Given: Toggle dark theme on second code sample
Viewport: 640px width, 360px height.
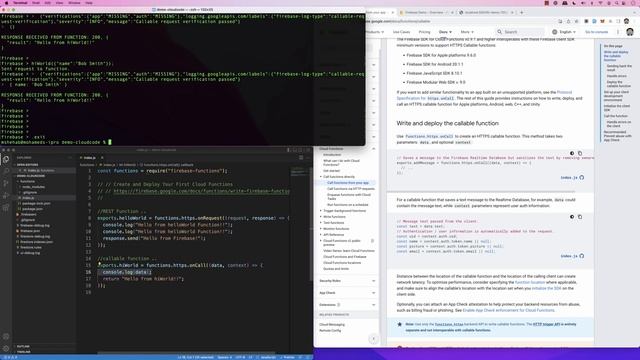Looking at the screenshot, I should [572, 217].
